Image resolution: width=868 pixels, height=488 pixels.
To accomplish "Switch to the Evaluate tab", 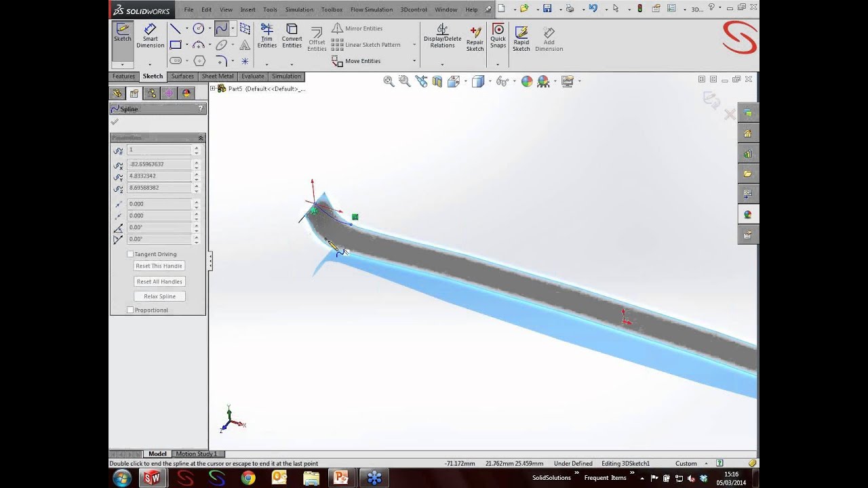I will 252,77.
